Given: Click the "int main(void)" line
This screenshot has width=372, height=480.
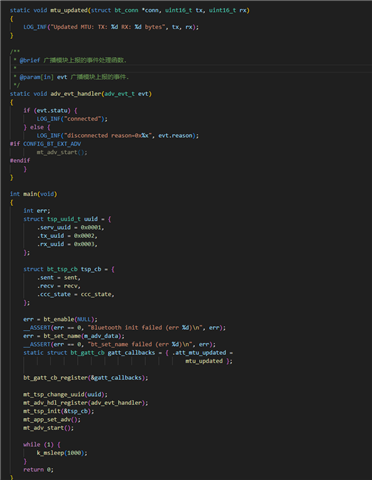Looking at the screenshot, I should [33, 194].
